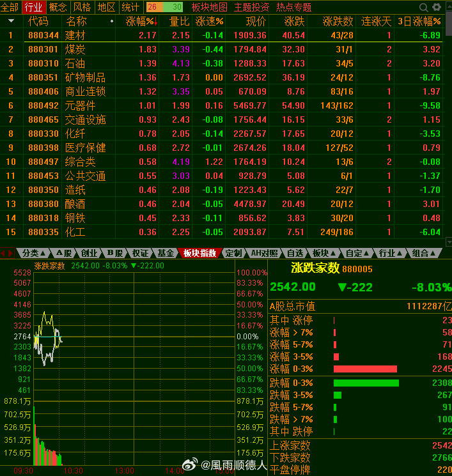Select the 基金 bottom tab
Viewport: 452px width, 476px height.
pos(166,253)
